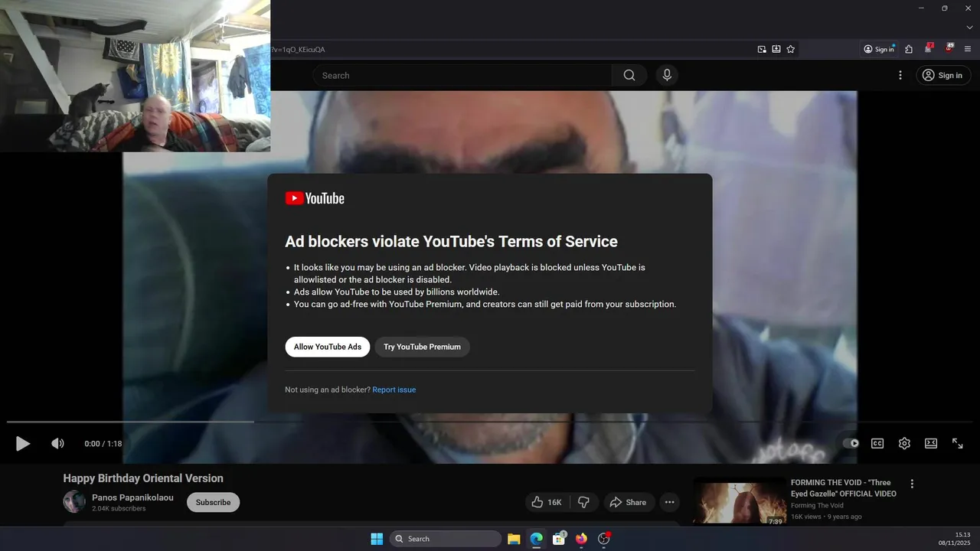Click the video progress bar
The height and width of the screenshot is (551, 980).
click(x=490, y=422)
